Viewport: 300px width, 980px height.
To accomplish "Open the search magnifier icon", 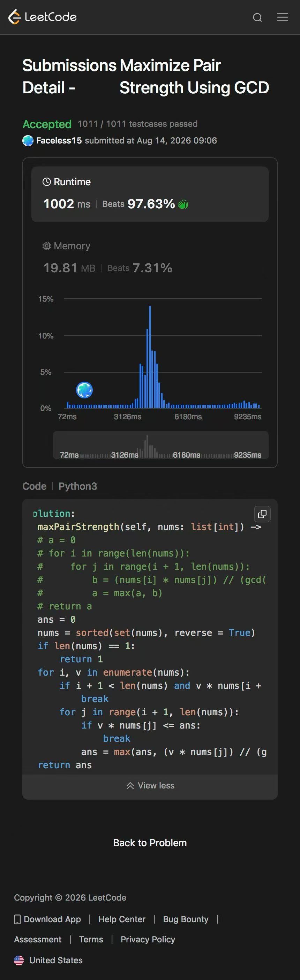I will click(257, 17).
